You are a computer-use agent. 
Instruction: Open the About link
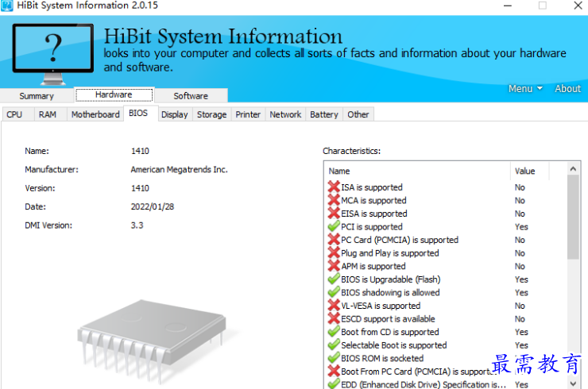(x=568, y=89)
